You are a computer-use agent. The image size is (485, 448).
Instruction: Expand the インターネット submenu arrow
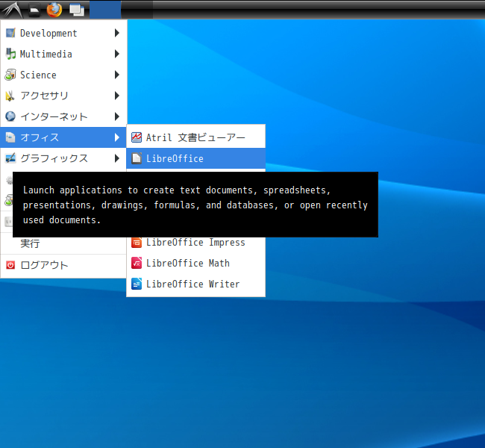point(117,116)
